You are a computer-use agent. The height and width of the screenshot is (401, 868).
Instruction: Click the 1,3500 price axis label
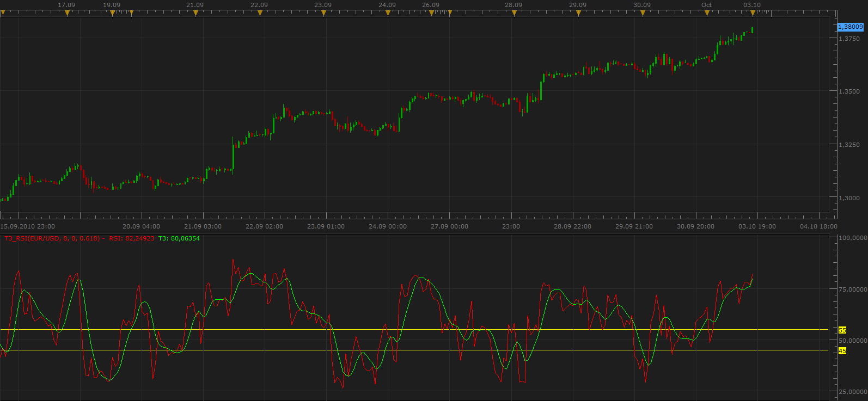point(849,91)
